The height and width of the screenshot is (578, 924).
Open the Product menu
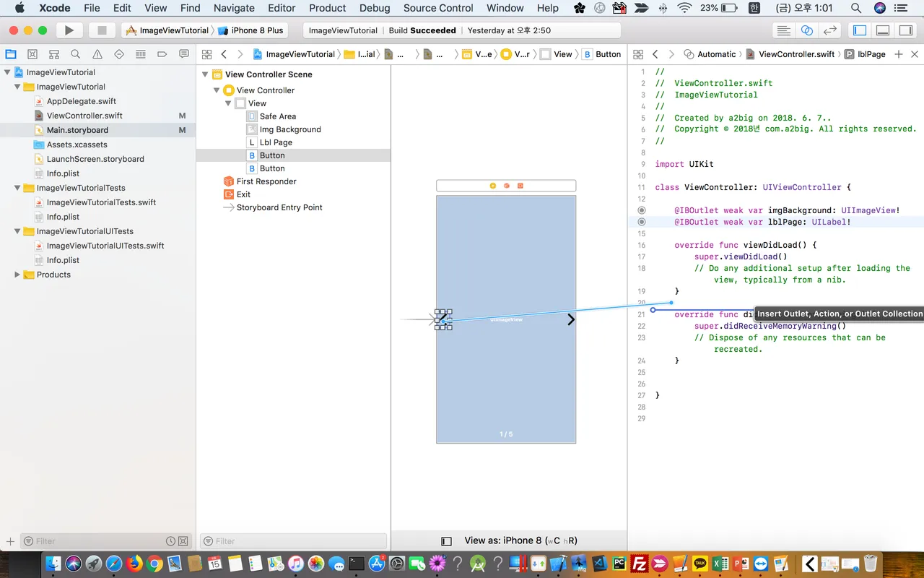[x=328, y=8]
